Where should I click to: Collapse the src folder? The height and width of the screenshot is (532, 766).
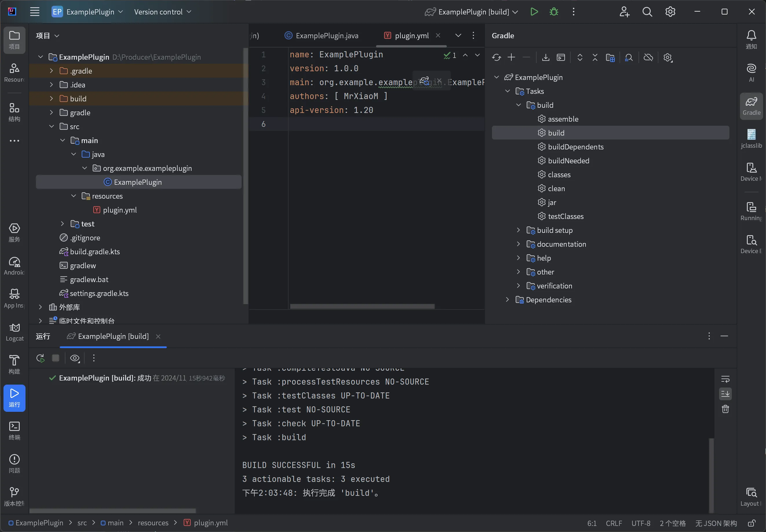[x=51, y=126]
